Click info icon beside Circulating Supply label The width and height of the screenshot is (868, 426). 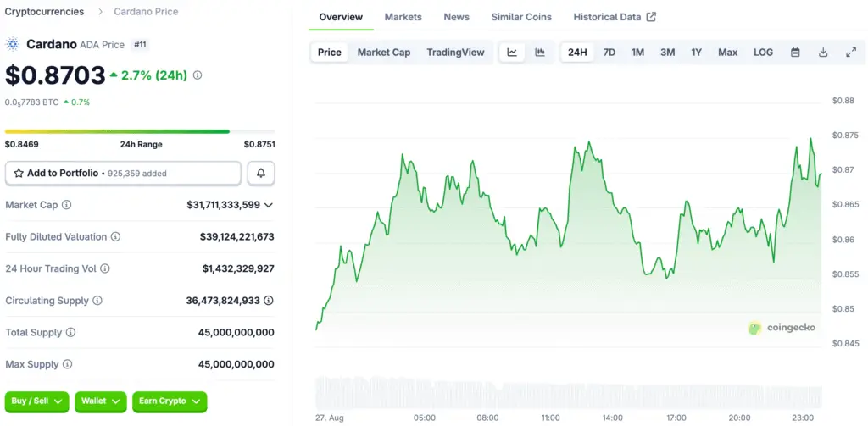click(97, 301)
